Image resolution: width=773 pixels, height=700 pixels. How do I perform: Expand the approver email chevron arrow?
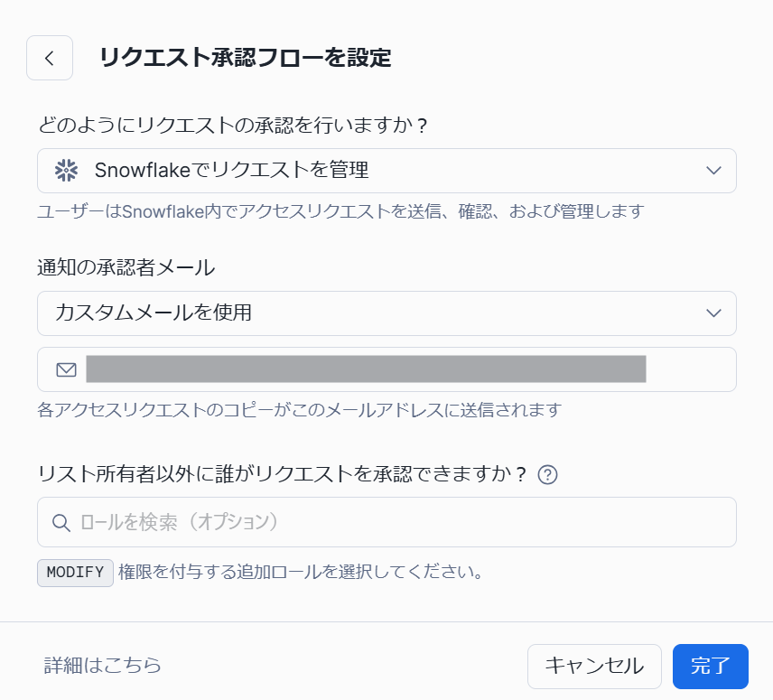click(x=713, y=313)
